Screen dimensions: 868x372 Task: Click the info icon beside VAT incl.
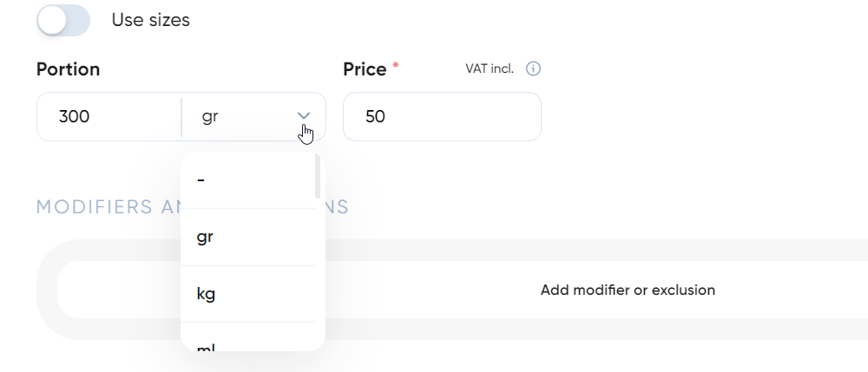[x=533, y=69]
